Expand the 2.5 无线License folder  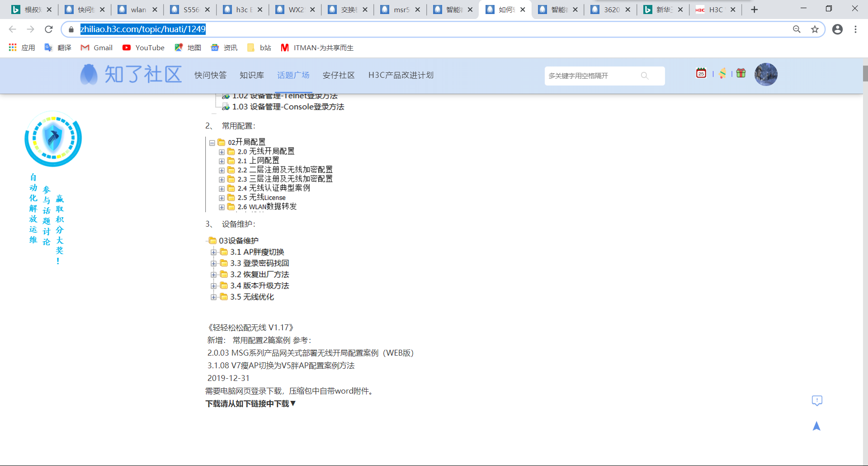(222, 198)
